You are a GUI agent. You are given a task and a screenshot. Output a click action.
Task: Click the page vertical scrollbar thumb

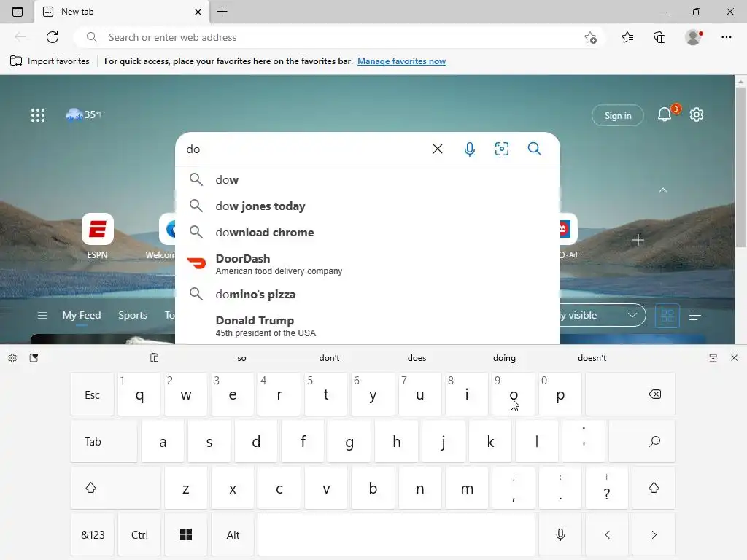[740, 167]
